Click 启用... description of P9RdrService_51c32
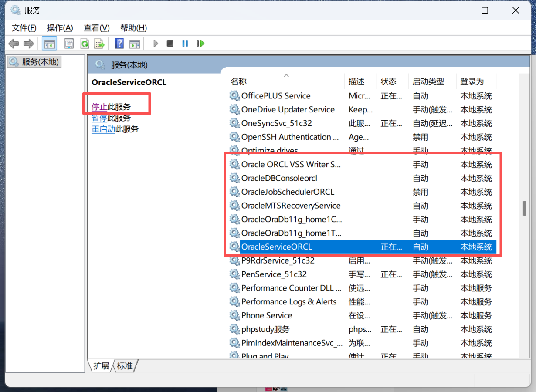The height and width of the screenshot is (392, 536). (360, 260)
